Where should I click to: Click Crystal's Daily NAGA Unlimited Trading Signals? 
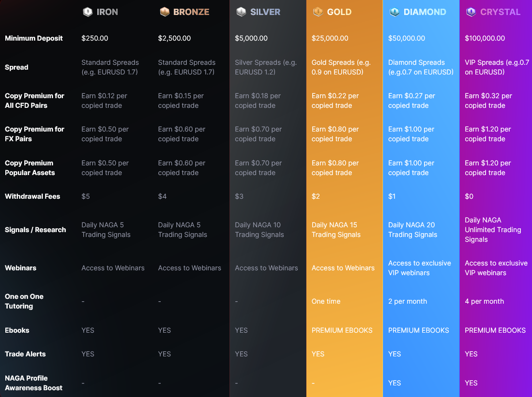(493, 230)
